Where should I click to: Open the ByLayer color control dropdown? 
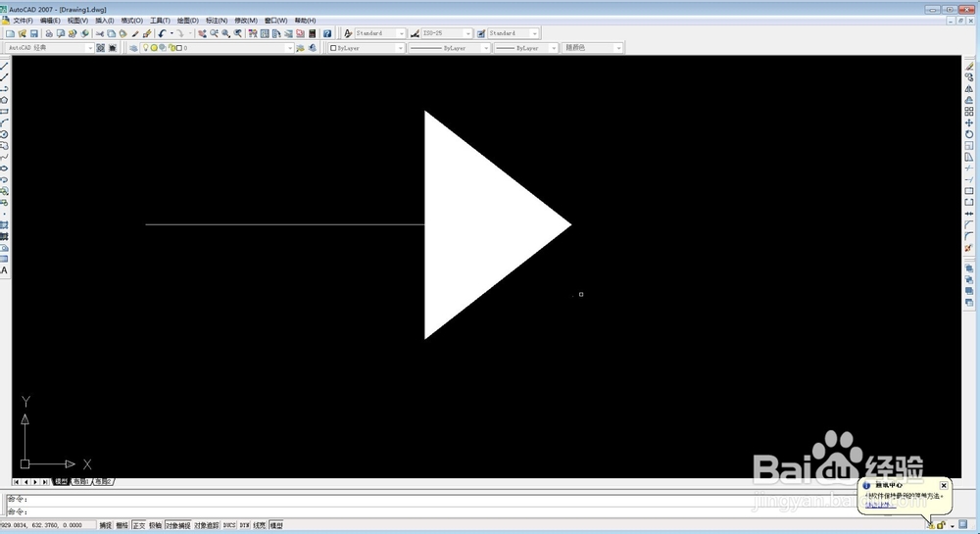click(x=367, y=48)
